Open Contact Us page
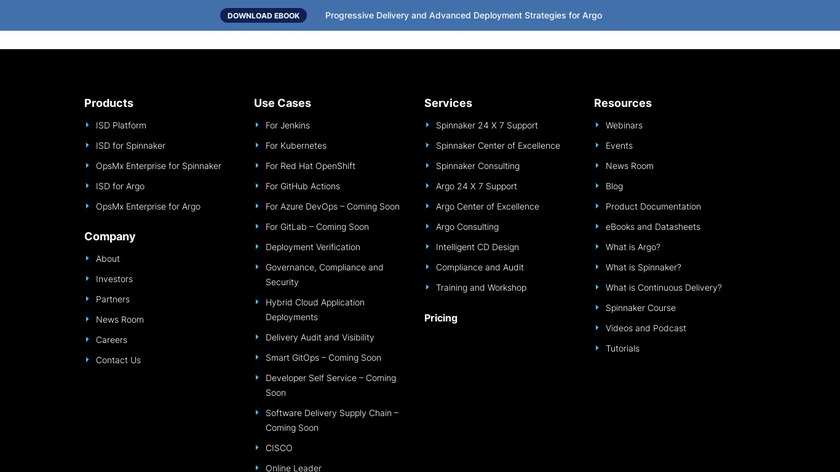This screenshot has width=840, height=472. [x=118, y=361]
